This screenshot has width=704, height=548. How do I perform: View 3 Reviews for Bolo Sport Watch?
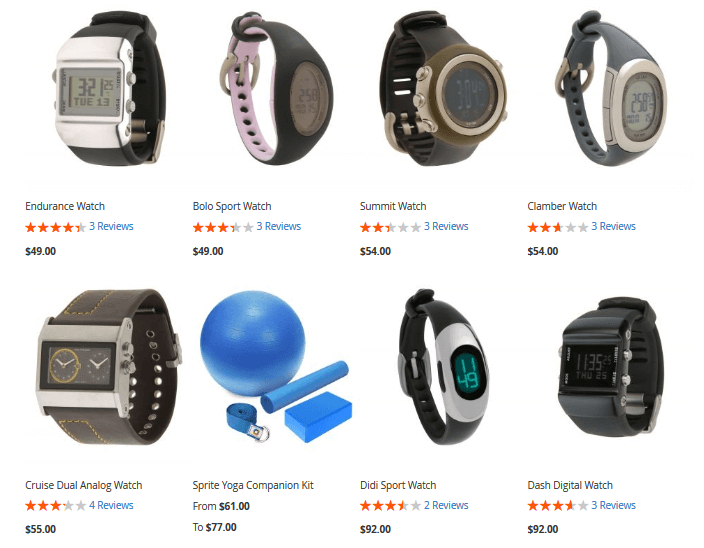(x=279, y=226)
